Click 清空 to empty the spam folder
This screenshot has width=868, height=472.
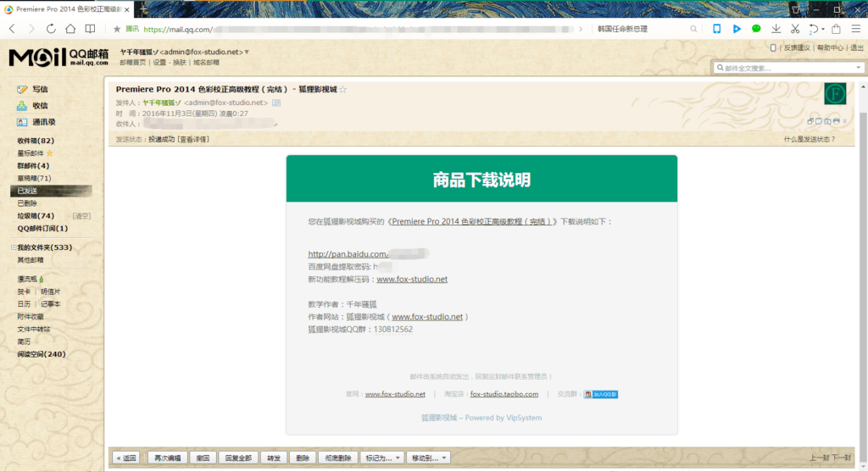click(x=81, y=216)
